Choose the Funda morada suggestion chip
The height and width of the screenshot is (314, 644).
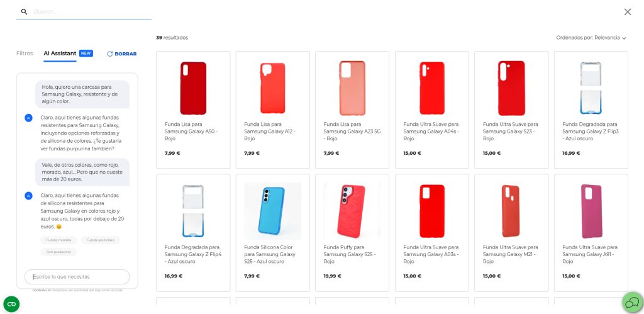59,240
